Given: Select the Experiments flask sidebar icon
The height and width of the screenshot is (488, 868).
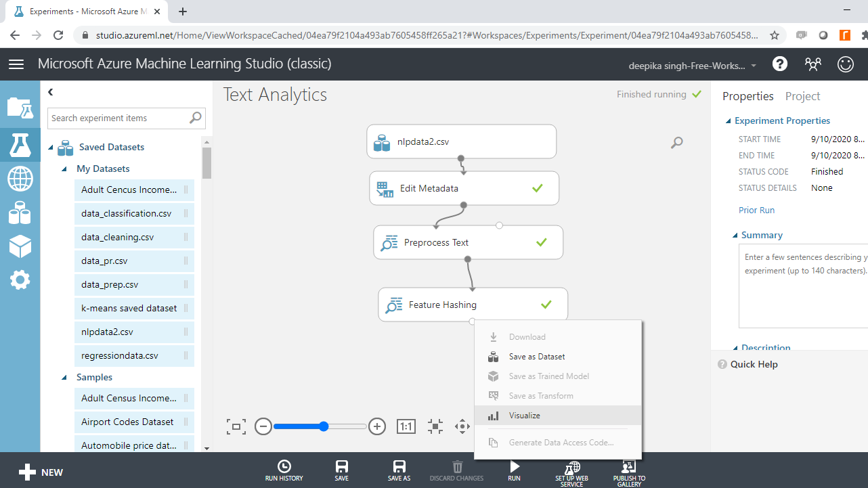Looking at the screenshot, I should coord(20,144).
